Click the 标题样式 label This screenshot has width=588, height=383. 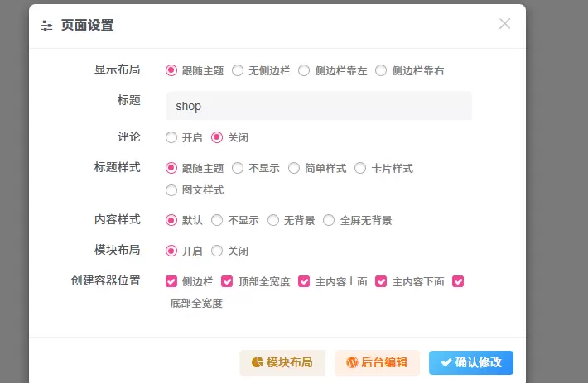click(117, 167)
